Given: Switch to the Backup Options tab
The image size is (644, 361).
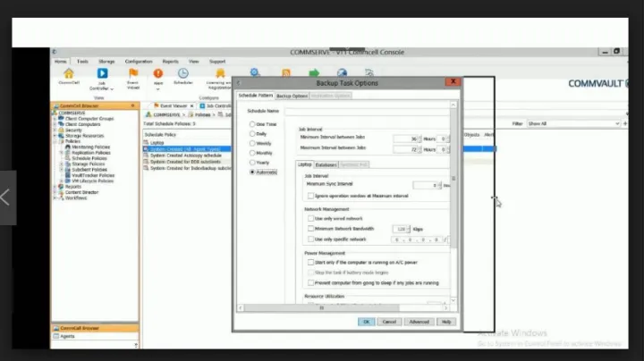Looking at the screenshot, I should coord(292,96).
